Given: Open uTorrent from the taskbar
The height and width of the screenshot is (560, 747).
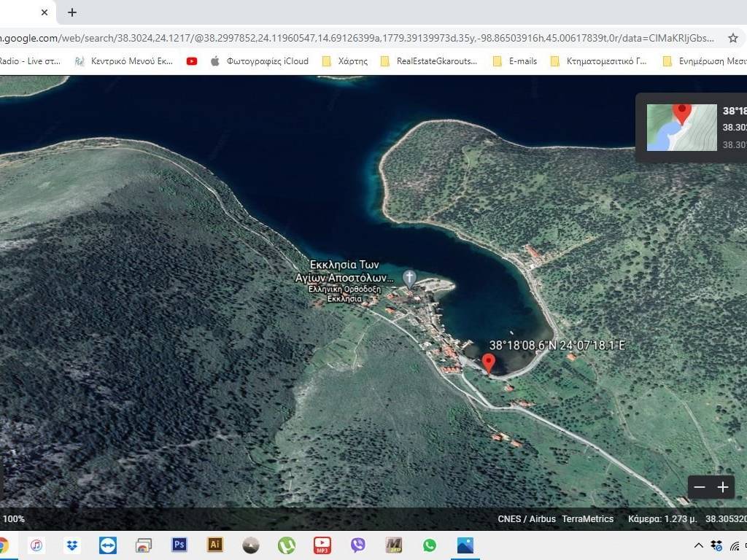Looking at the screenshot, I should pyautogui.click(x=286, y=545).
